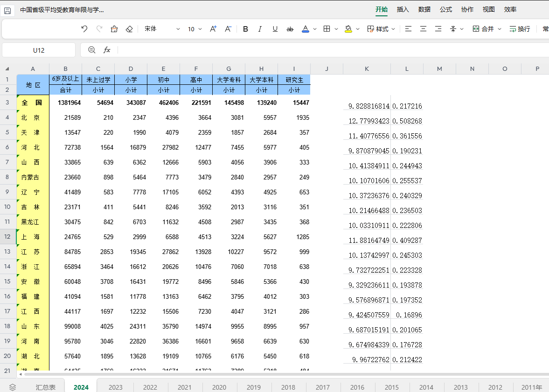
Task: Open the fill color dropdown arrow
Action: click(x=357, y=29)
